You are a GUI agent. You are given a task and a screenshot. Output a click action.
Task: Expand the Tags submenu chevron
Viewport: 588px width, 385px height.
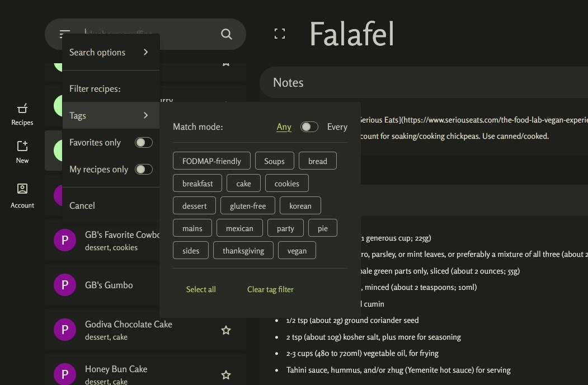(145, 115)
